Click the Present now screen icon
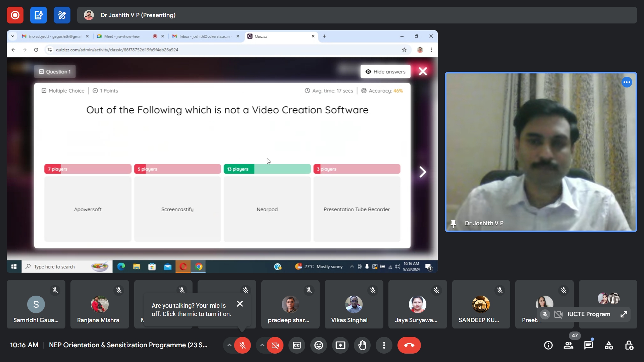This screenshot has height=362, width=644. pos(340,345)
